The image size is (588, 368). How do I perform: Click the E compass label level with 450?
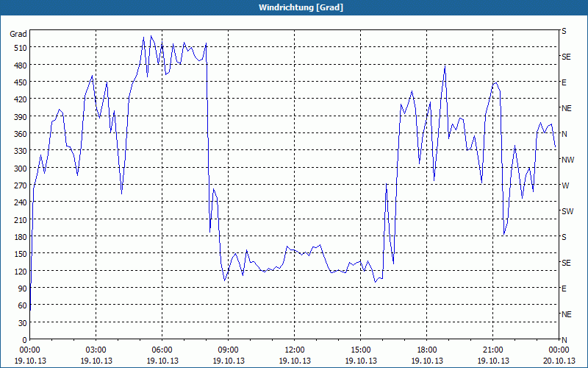coord(564,82)
